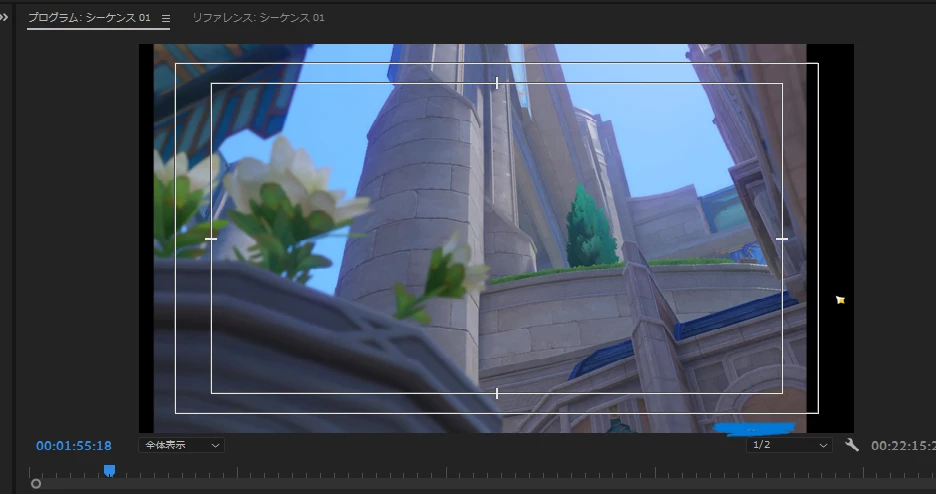
Task: Click the 00:22:15 duration timecode
Action: (903, 446)
